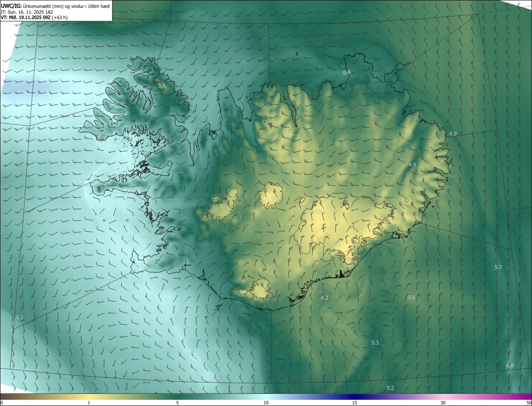Click the 9.8 value label on the Reykjanes peninsula
532x406 pixels.
pyautogui.click(x=140, y=265)
